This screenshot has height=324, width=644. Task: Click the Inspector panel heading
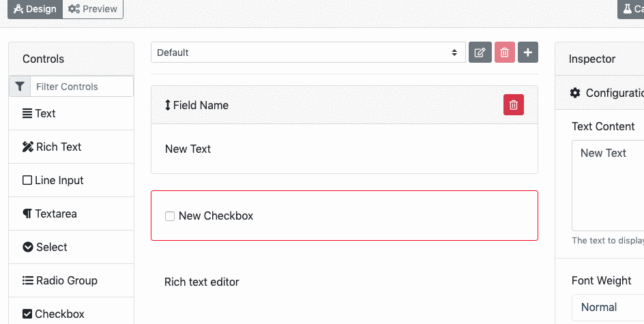coord(592,59)
